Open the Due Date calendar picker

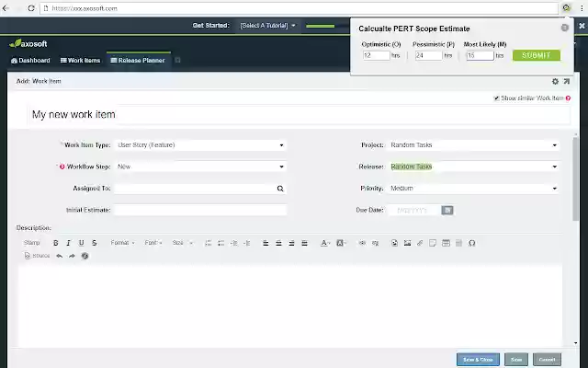click(x=447, y=211)
